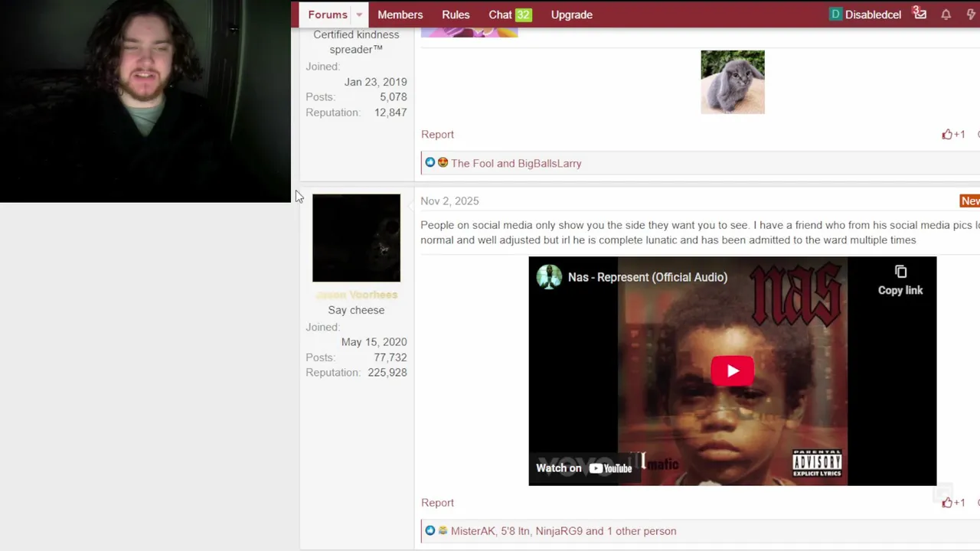Open the Nov 2, 2025 post permalink
The image size is (980, 551).
point(449,201)
